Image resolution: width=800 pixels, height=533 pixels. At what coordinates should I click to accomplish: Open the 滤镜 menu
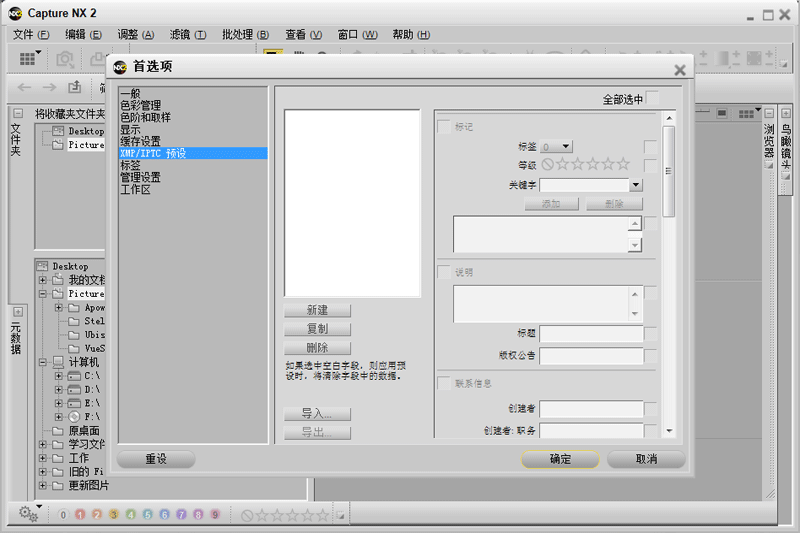188,35
